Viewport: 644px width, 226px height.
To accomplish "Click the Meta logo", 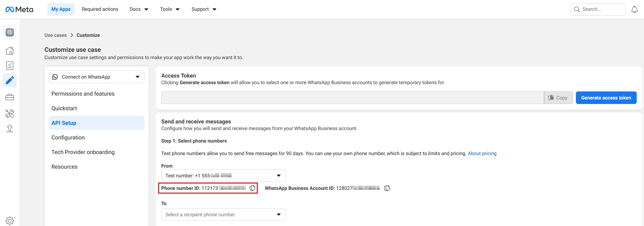I will point(19,9).
